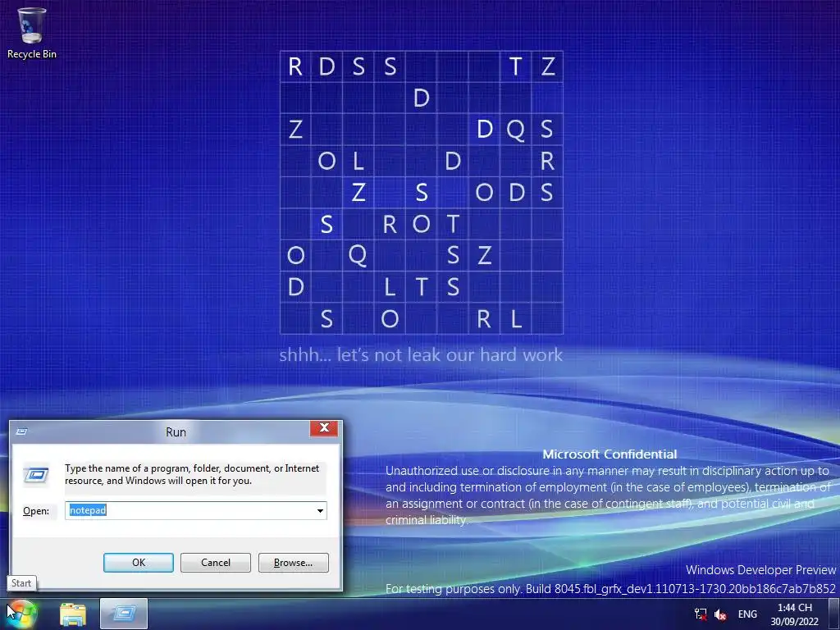The width and height of the screenshot is (840, 630).
Task: Click the 'Microsoft Confidential' heading
Action: (609, 454)
